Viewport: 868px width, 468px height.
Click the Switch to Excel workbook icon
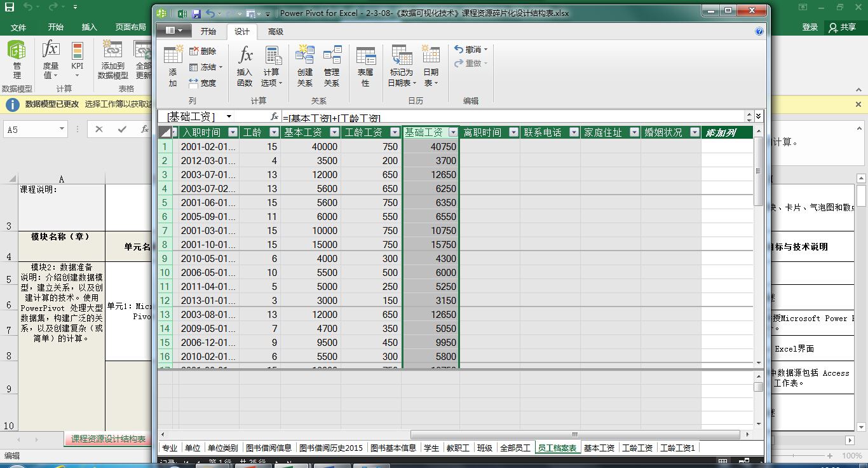pos(182,13)
